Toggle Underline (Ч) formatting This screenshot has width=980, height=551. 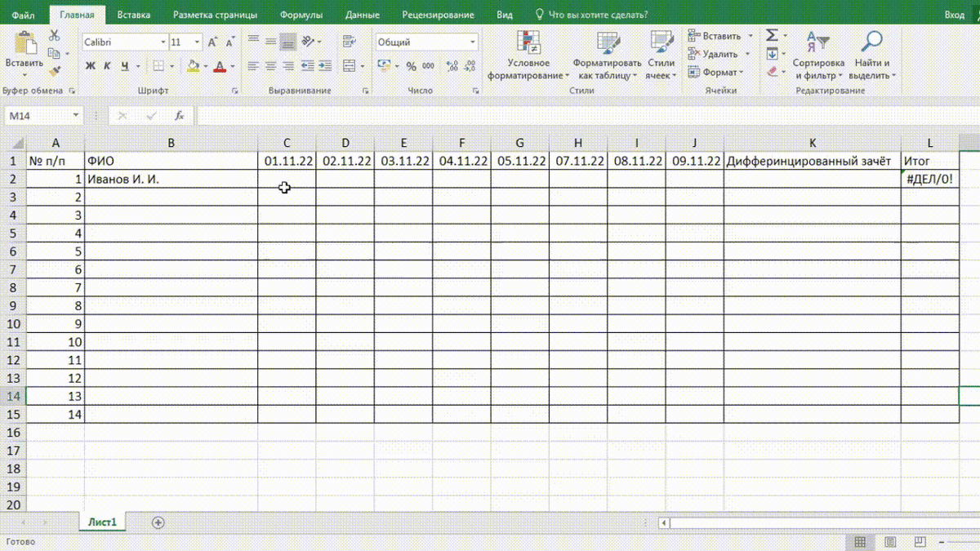[125, 66]
